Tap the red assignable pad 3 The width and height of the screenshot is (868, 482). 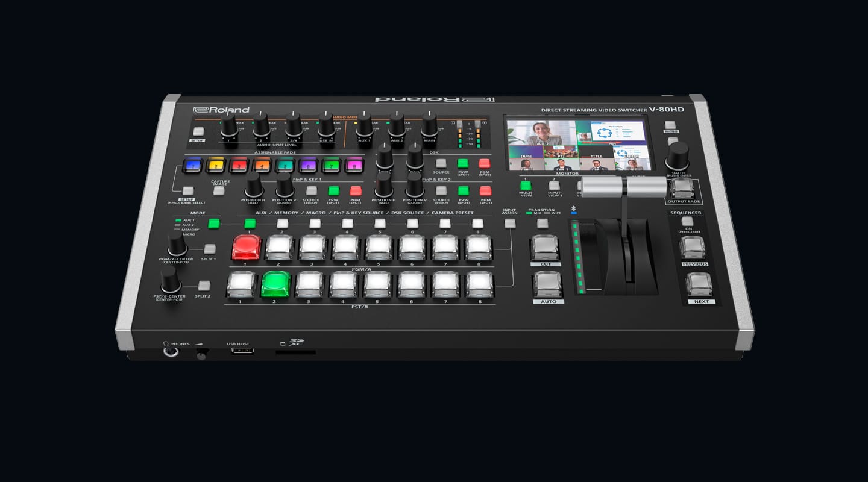tap(239, 165)
